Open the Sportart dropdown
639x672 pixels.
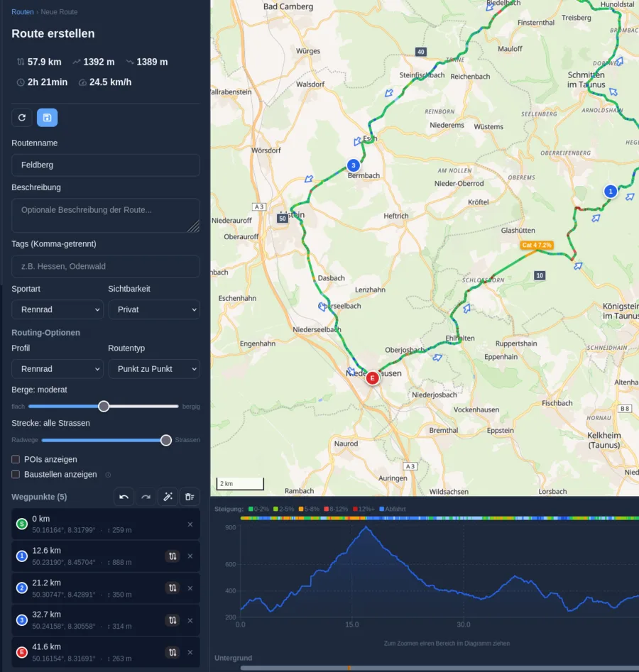pos(58,309)
